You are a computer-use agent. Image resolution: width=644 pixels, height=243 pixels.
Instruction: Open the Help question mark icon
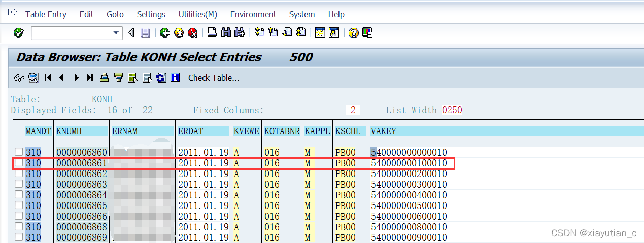(354, 33)
